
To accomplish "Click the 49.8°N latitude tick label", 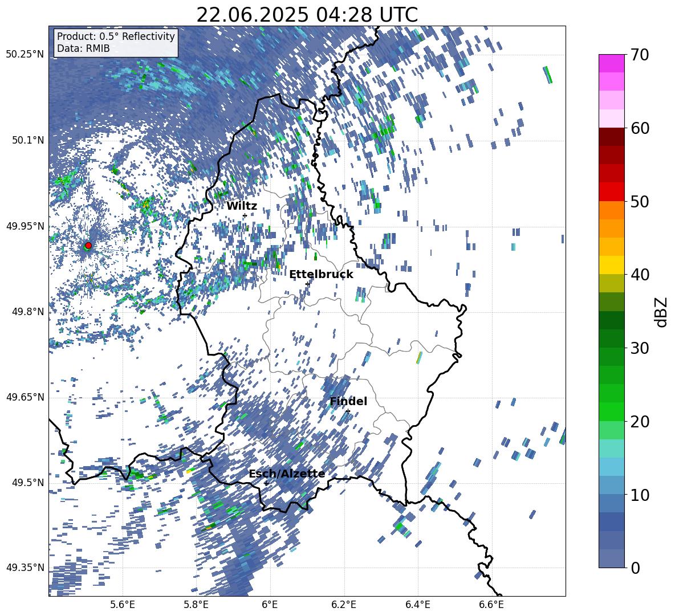I will coord(27,312).
